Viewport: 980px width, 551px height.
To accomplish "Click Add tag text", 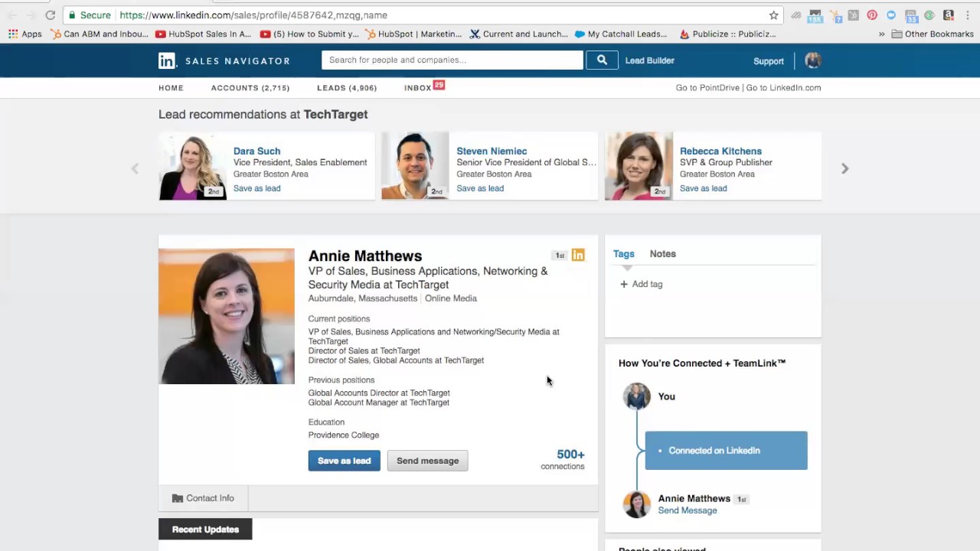I will 647,284.
